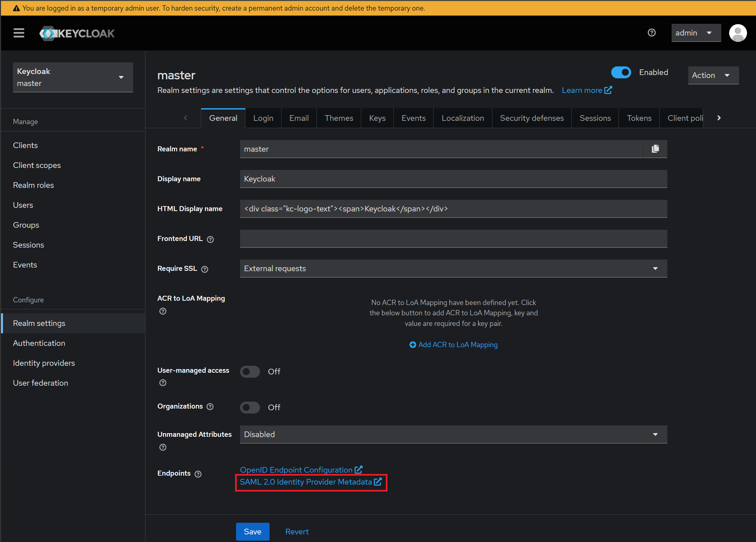
Task: Open the Action dropdown
Action: [713, 75]
